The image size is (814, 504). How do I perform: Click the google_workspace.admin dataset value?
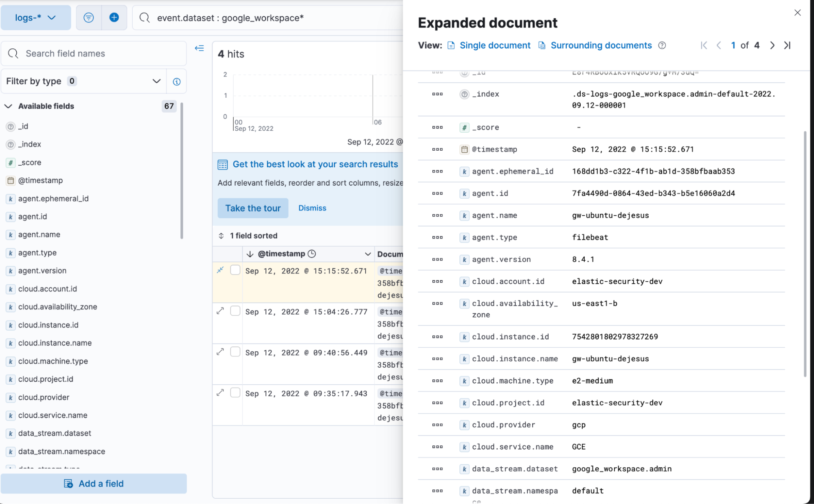coord(622,469)
